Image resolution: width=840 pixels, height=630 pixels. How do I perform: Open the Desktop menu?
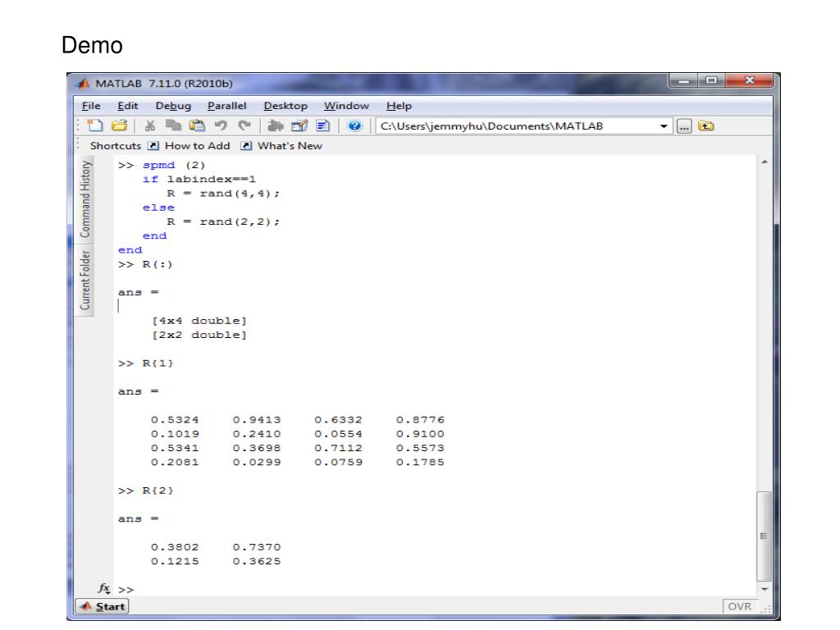tap(285, 106)
